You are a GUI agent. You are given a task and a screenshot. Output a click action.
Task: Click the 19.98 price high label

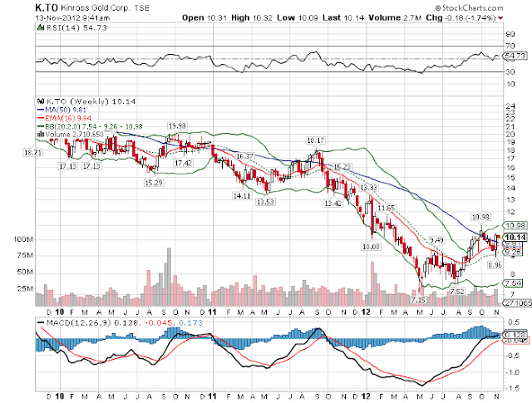(x=177, y=125)
